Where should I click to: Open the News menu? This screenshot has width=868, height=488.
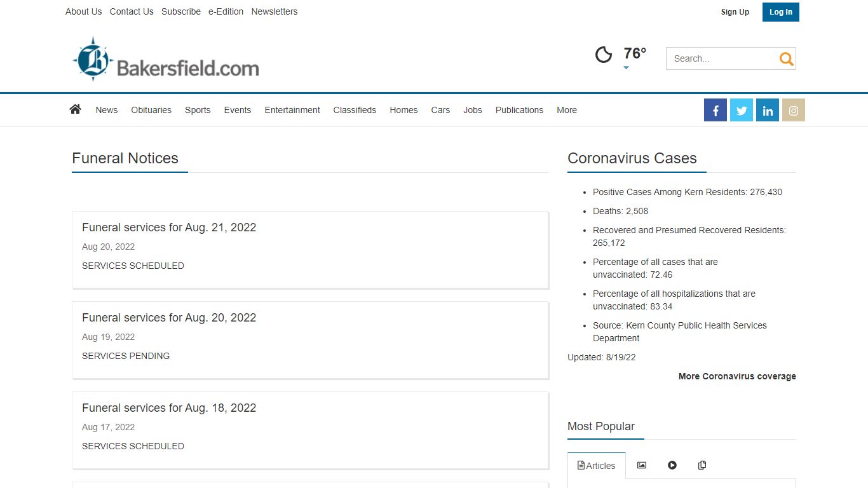coord(107,110)
